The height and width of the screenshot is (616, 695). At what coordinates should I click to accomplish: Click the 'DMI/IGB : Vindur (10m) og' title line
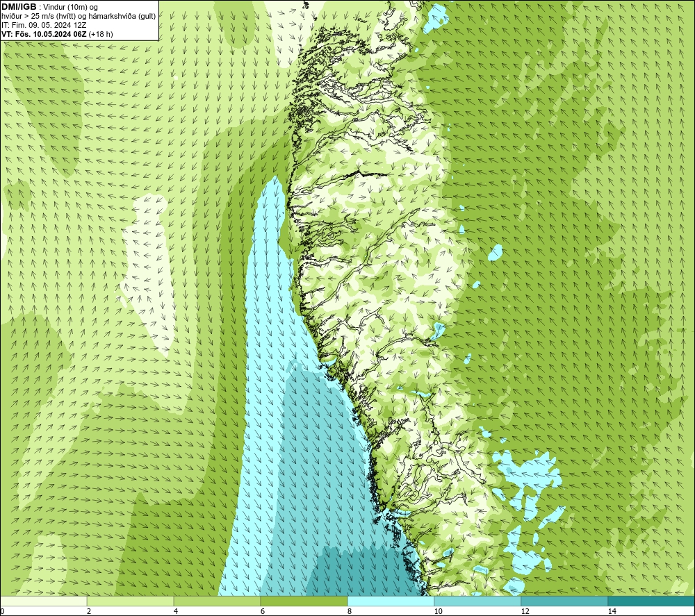(x=50, y=7)
